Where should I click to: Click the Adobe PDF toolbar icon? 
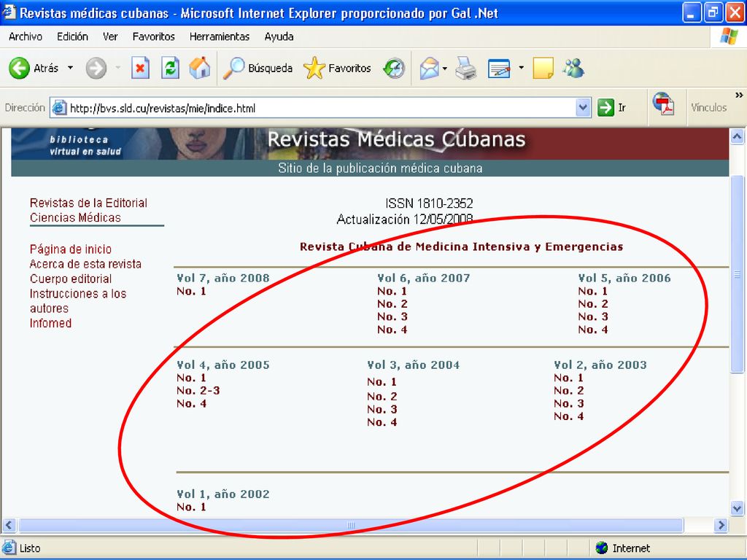point(664,104)
